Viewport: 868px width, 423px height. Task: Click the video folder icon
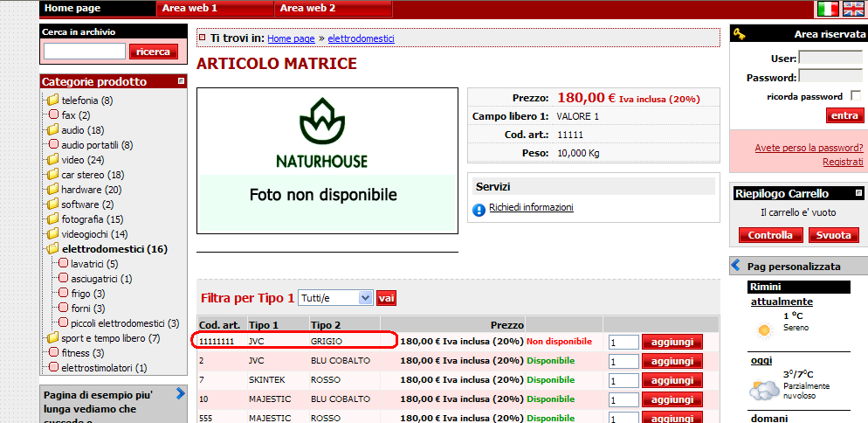(52, 160)
